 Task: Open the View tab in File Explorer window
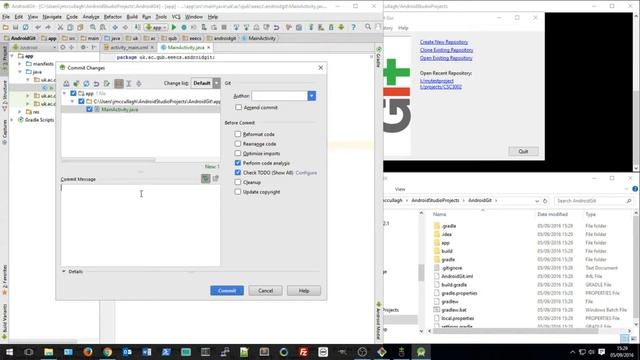click(400, 189)
